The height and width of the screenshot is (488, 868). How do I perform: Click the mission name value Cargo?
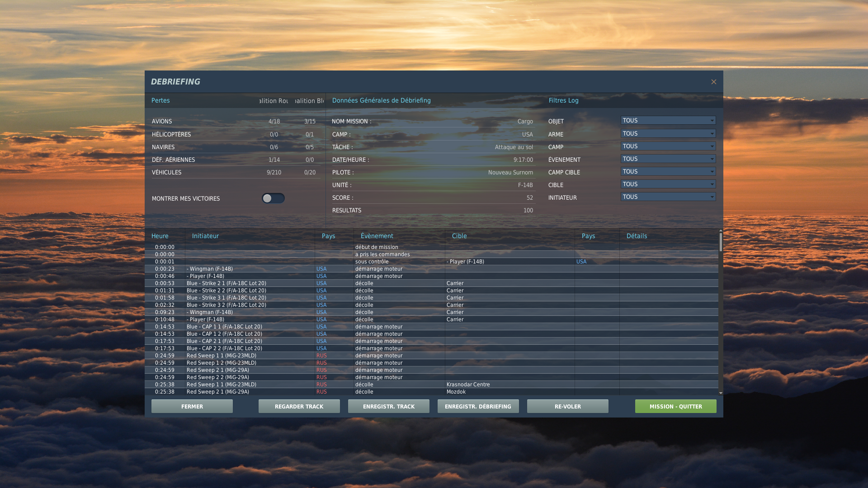click(525, 122)
